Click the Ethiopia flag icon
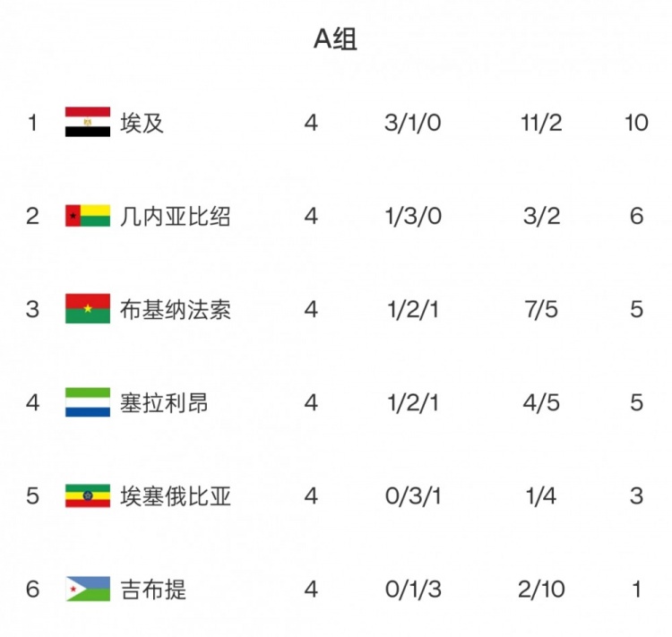This screenshot has height=637, width=672. point(88,495)
